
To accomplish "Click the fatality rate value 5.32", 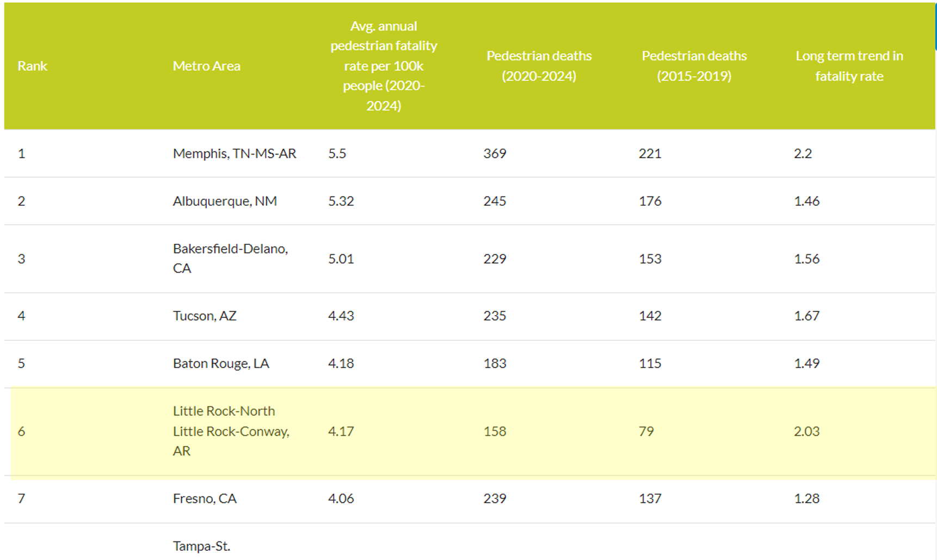I will (x=341, y=201).
